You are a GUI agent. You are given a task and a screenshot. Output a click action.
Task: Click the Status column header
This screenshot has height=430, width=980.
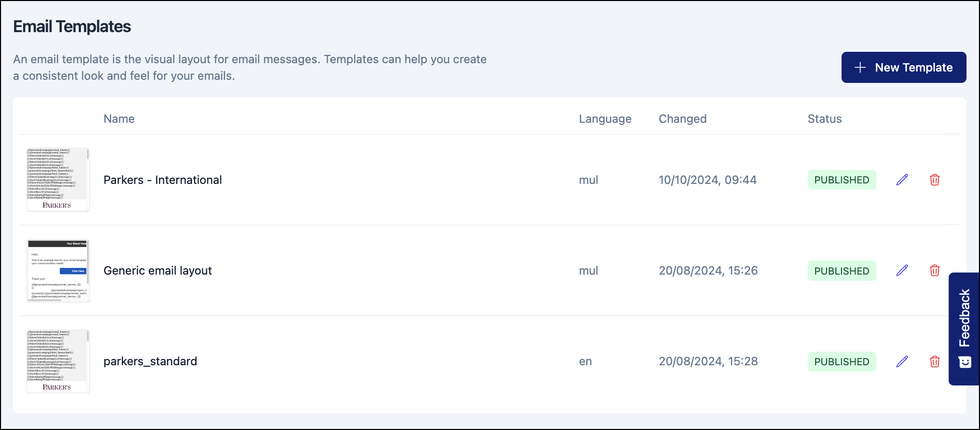(x=824, y=119)
